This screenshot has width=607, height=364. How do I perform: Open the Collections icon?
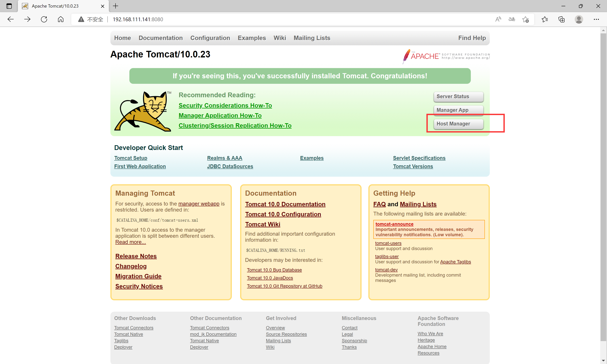[x=561, y=19]
